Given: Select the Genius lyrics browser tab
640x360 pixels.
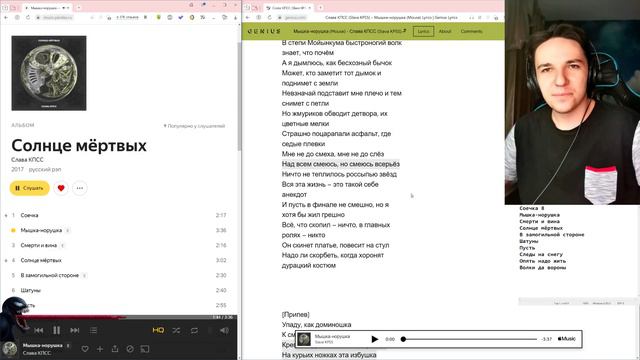Looking at the screenshot, I should (x=289, y=8).
